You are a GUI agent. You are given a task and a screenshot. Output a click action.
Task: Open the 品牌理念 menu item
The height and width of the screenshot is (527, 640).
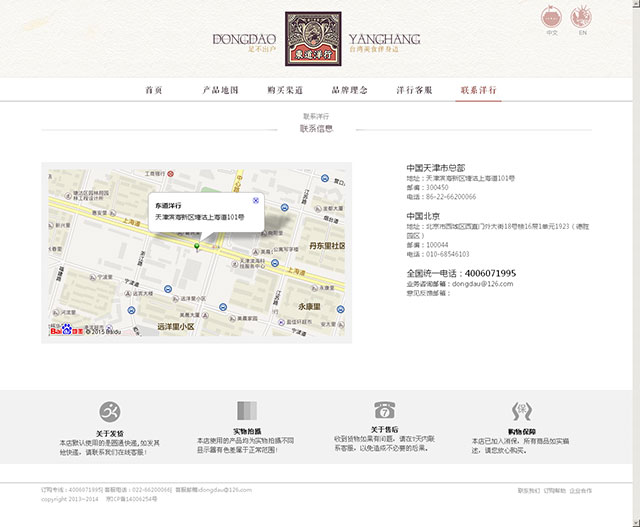pos(350,90)
